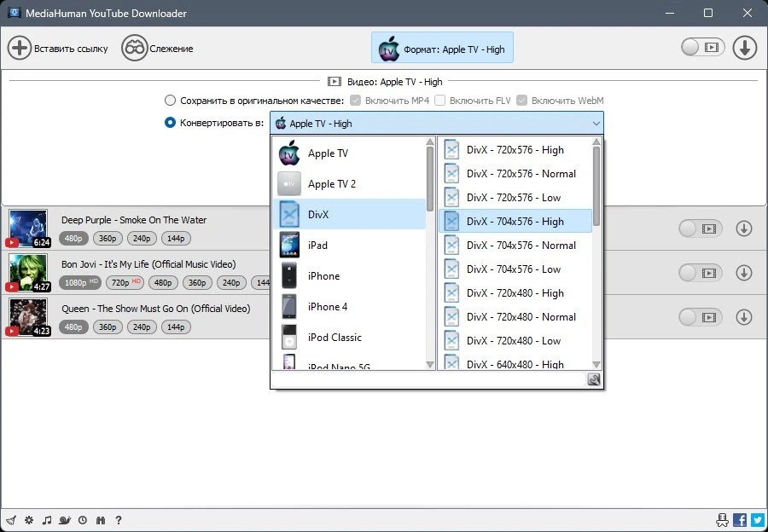This screenshot has height=532, width=768.
Task: Click the Queen video thumbnail
Action: (x=28, y=316)
